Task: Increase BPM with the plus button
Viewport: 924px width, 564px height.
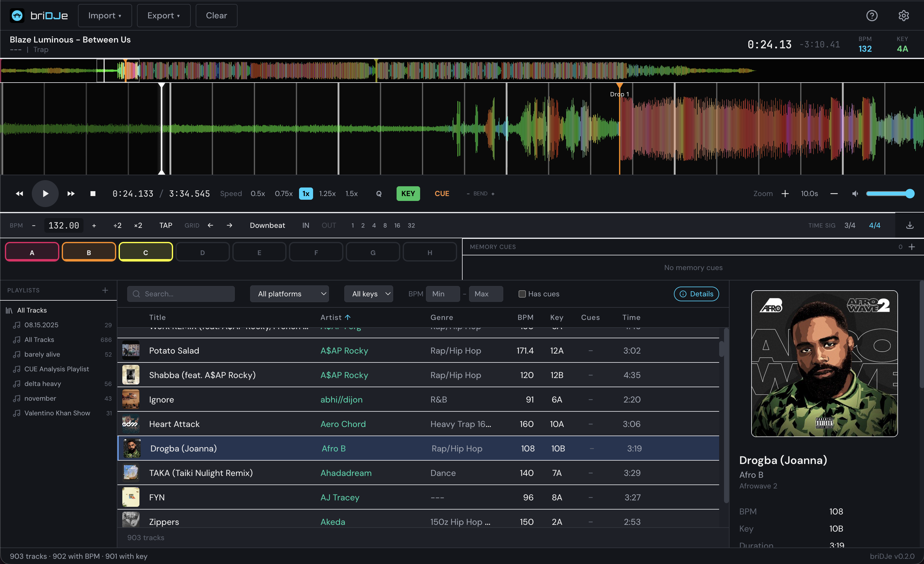Action: tap(94, 225)
